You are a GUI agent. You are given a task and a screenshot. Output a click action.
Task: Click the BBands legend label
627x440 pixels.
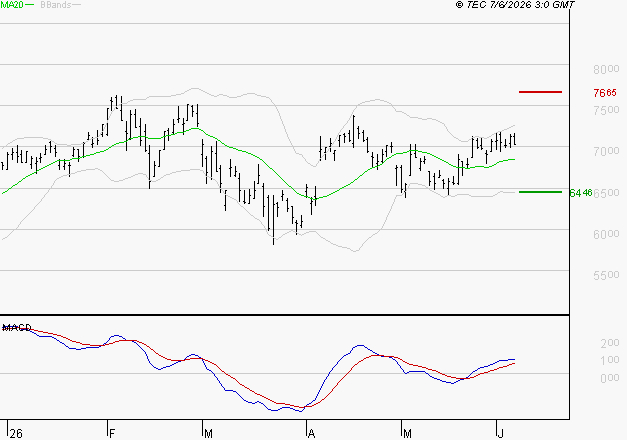click(x=56, y=5)
